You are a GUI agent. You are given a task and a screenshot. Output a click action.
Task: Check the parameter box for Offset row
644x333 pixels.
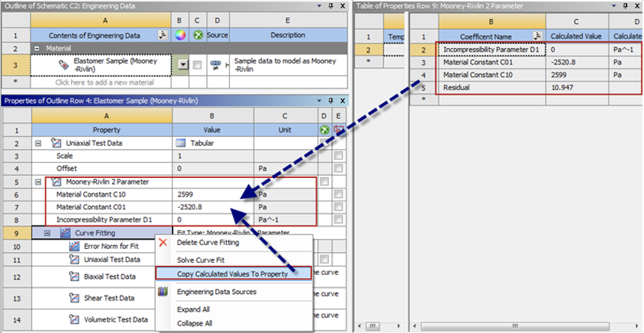tap(338, 168)
